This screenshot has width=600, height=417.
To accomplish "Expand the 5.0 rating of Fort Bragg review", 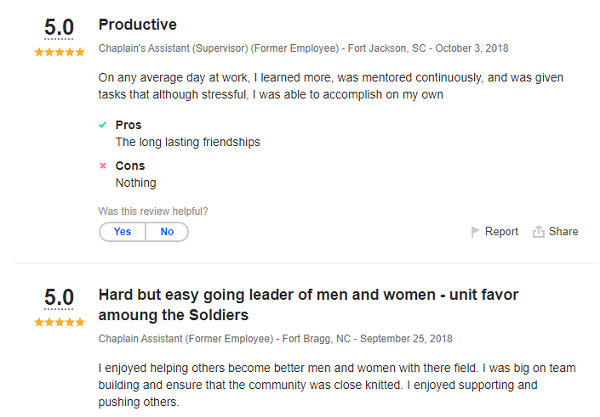I will coord(59,298).
